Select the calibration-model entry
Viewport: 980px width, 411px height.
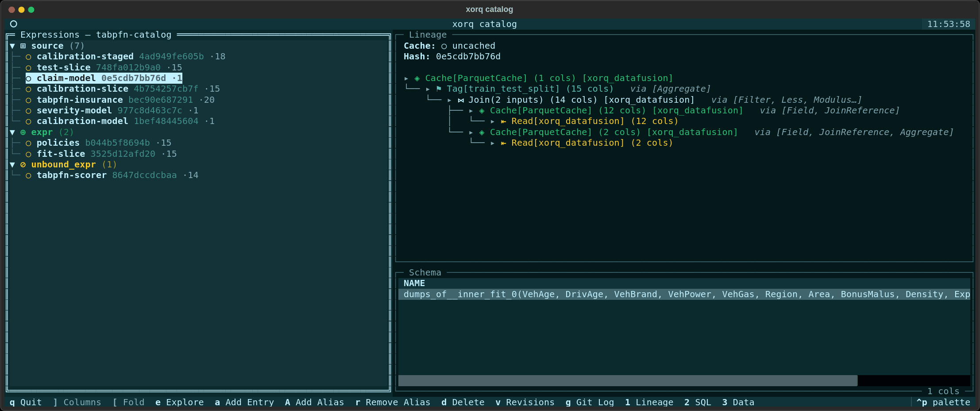120,121
